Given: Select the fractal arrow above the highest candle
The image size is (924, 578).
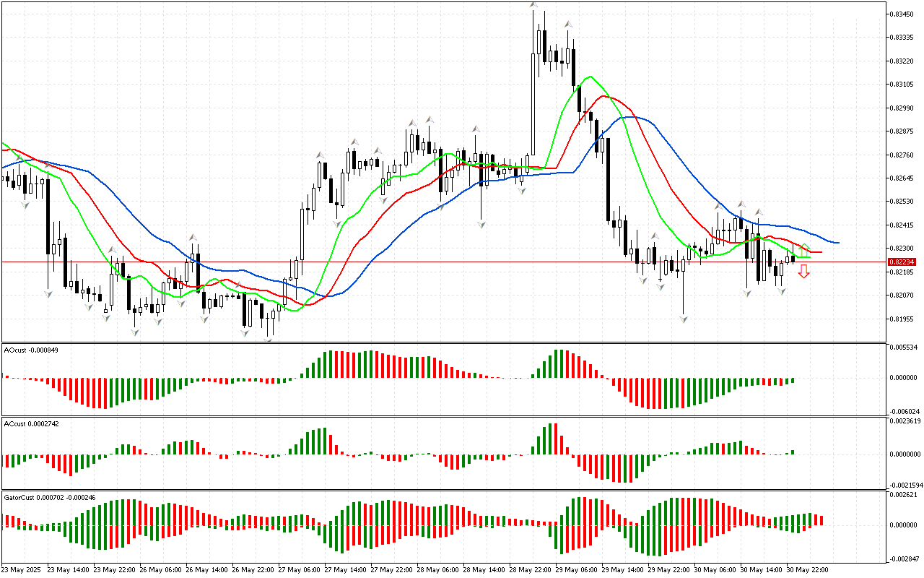Looking at the screenshot, I should point(533,6).
